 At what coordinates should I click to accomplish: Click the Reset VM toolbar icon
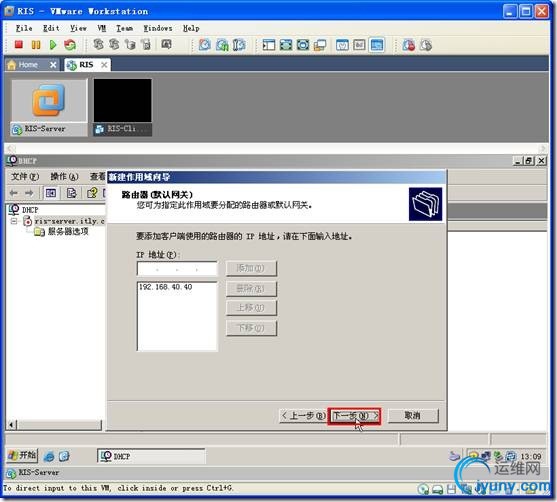coord(70,45)
